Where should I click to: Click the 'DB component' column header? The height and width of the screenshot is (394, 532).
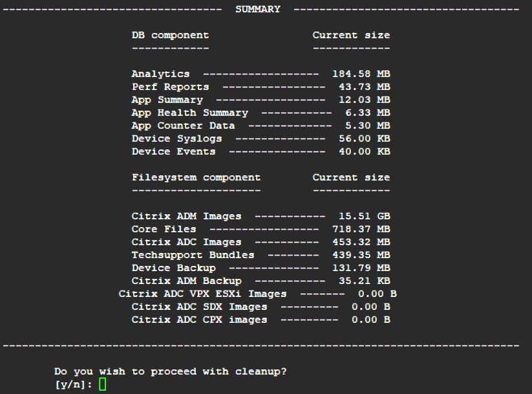click(170, 36)
